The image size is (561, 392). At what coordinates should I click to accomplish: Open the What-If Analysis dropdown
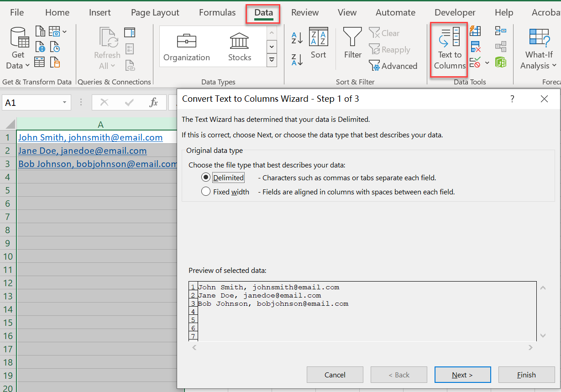click(539, 49)
